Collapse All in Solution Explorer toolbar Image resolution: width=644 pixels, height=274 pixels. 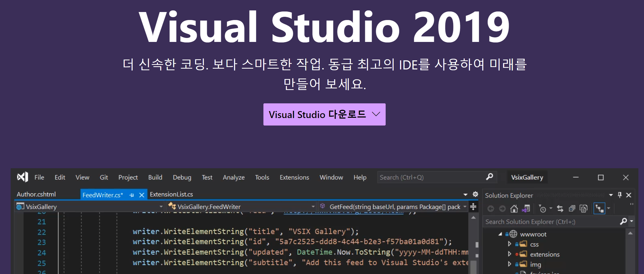coord(572,209)
